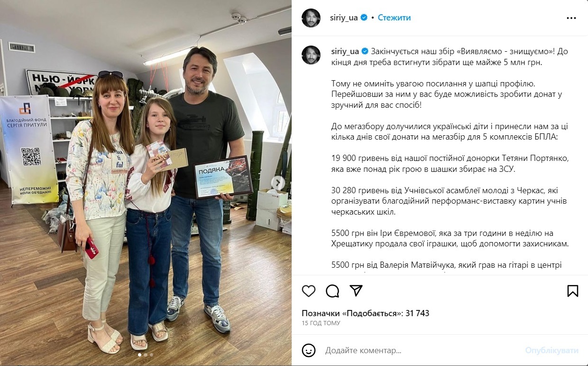Open the 15 ГОД ТОМУ timestamp
This screenshot has width=588, height=366.
pos(321,323)
